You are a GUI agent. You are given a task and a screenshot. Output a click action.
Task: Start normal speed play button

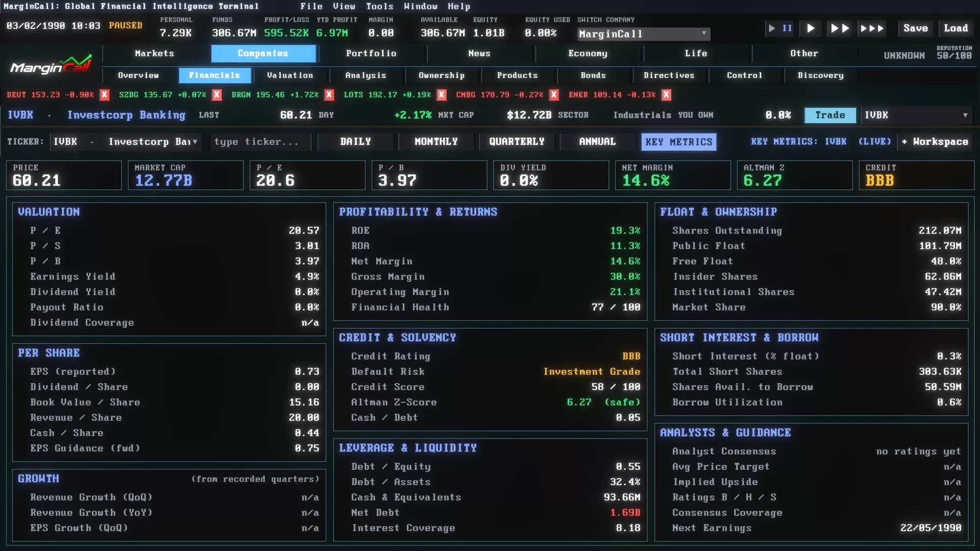tap(810, 29)
